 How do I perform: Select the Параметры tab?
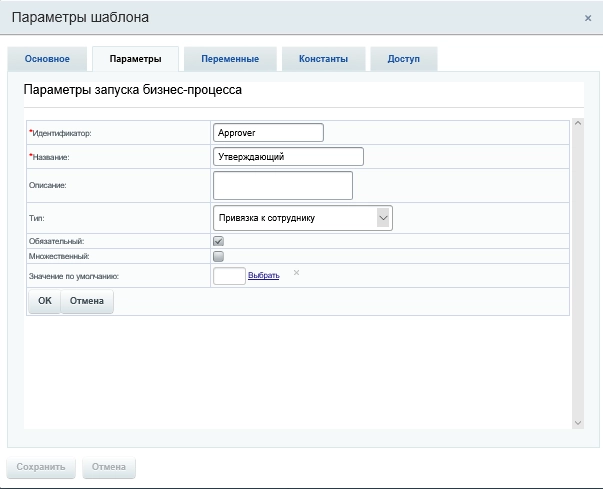(135, 59)
